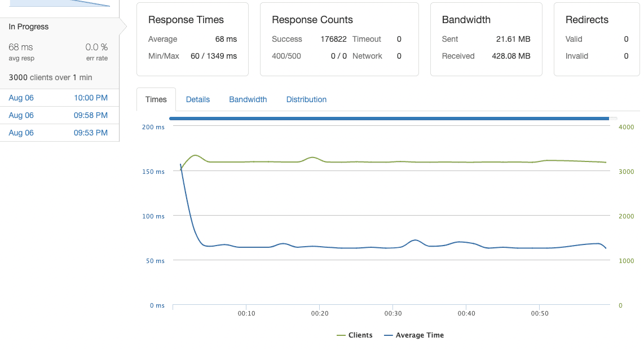Switch to the Times tab
The height and width of the screenshot is (350, 644).
[156, 99]
